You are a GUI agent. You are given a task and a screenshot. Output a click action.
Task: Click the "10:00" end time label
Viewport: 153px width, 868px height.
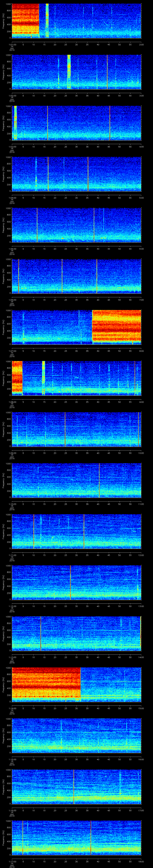[x=141, y=453]
